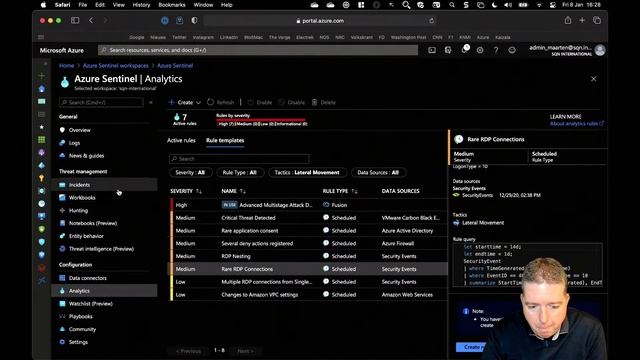Open Community in the sidebar
This screenshot has height=360, width=640.
(82, 329)
